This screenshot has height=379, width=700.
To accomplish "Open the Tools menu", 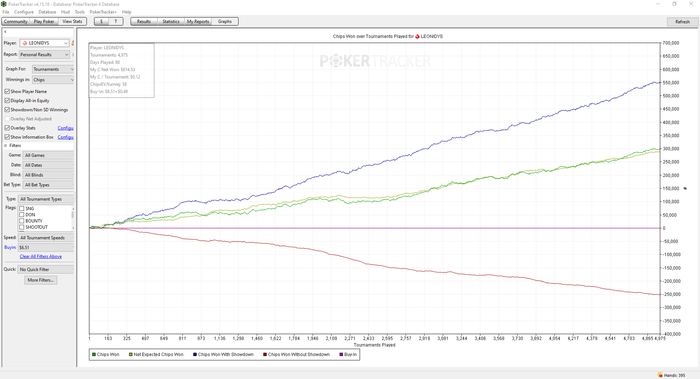I will tap(79, 12).
